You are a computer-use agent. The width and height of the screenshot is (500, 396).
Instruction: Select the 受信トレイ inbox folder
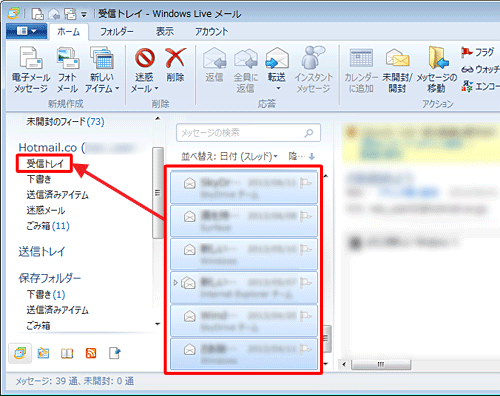45,164
